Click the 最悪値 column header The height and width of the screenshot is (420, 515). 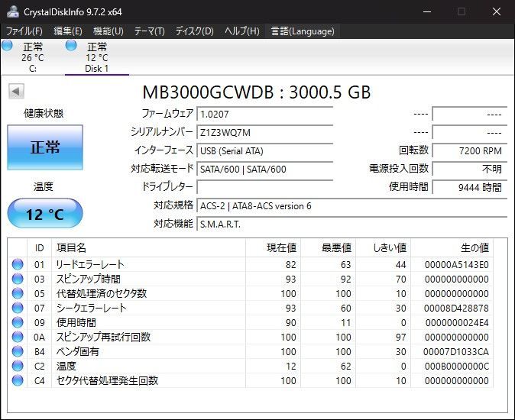point(328,247)
